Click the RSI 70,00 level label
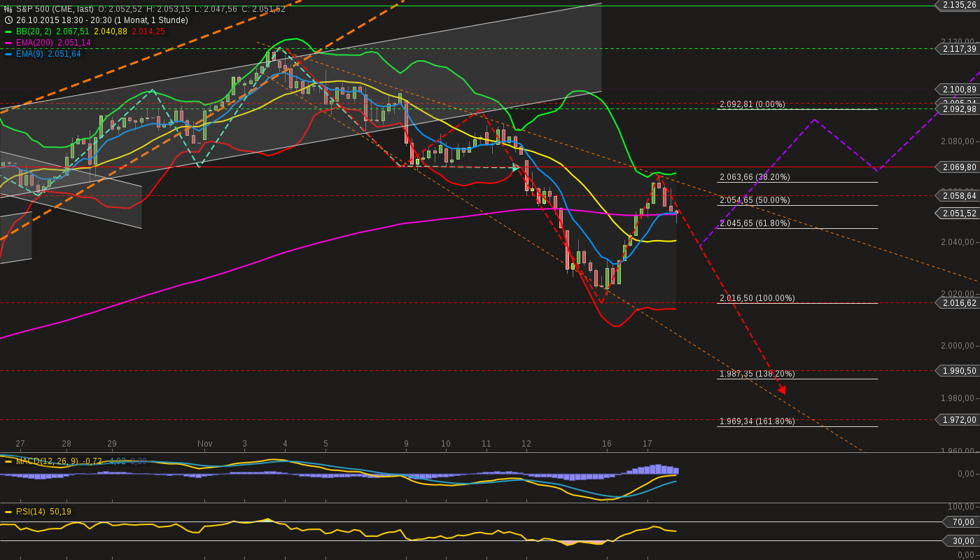This screenshot has width=980, height=560. tap(960, 522)
